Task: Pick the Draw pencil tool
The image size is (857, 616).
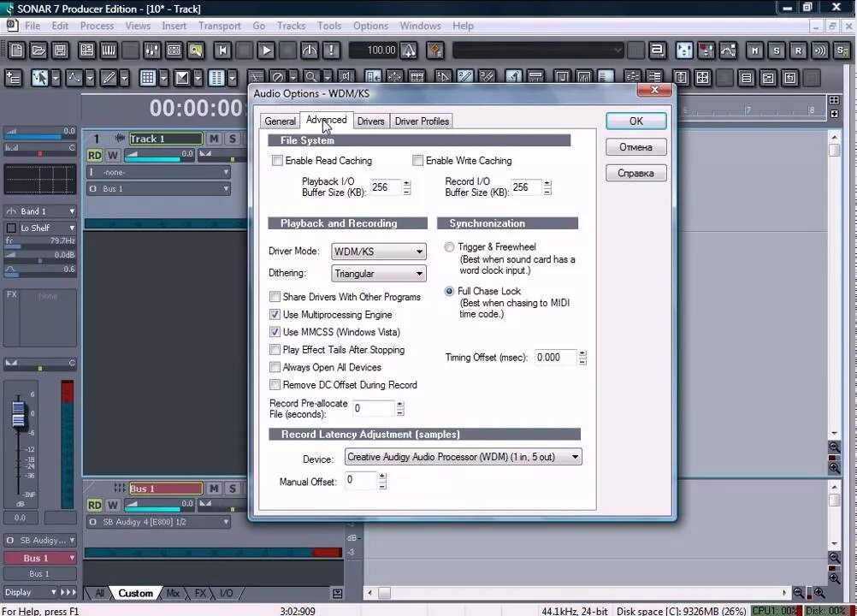Action: click(109, 78)
